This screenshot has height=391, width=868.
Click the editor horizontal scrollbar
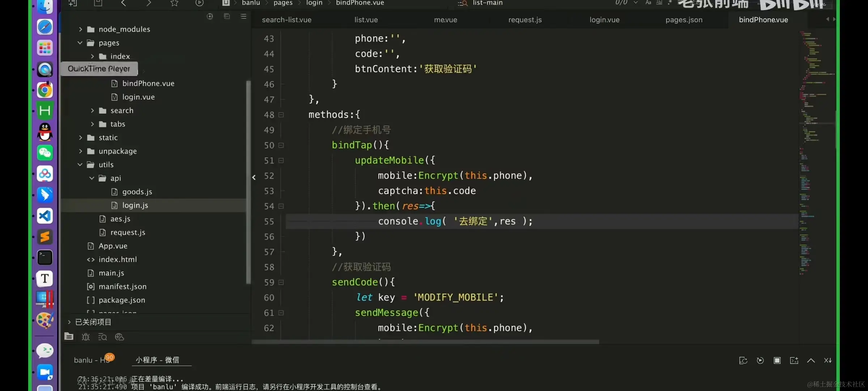click(x=425, y=342)
